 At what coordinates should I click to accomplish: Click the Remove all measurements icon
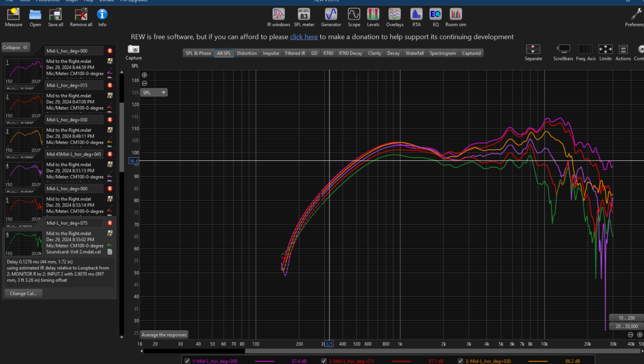pyautogui.click(x=81, y=17)
